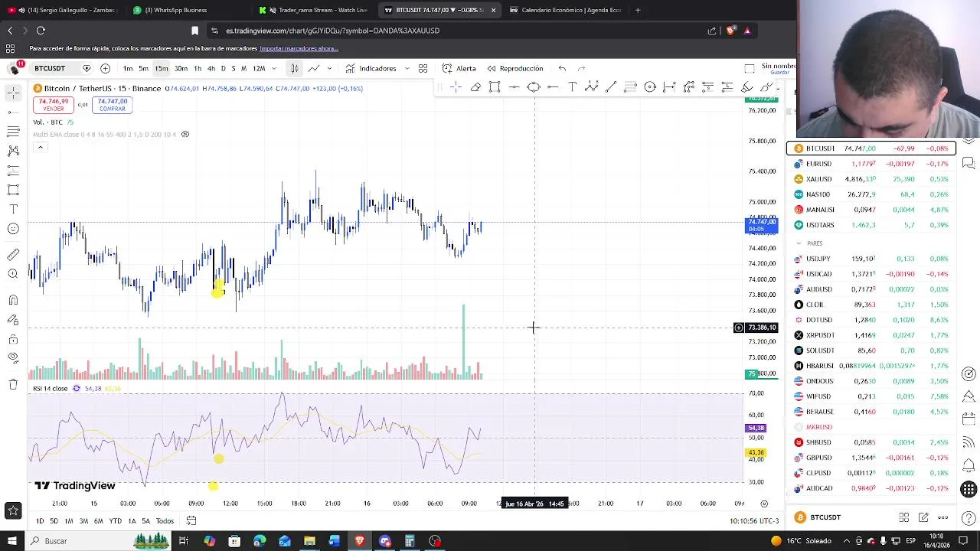The image size is (980, 551).
Task: Open the BTCUSDT details grid layout icon
Action: (904, 518)
